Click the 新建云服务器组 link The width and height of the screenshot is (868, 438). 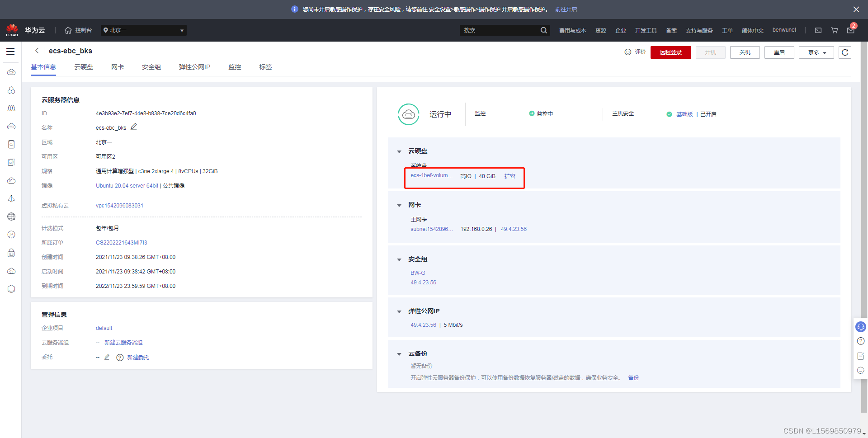click(123, 343)
